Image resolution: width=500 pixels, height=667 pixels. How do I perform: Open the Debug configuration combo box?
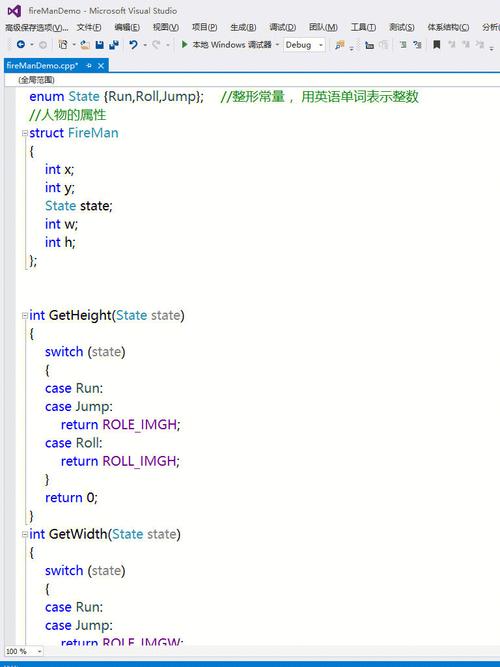click(x=304, y=44)
